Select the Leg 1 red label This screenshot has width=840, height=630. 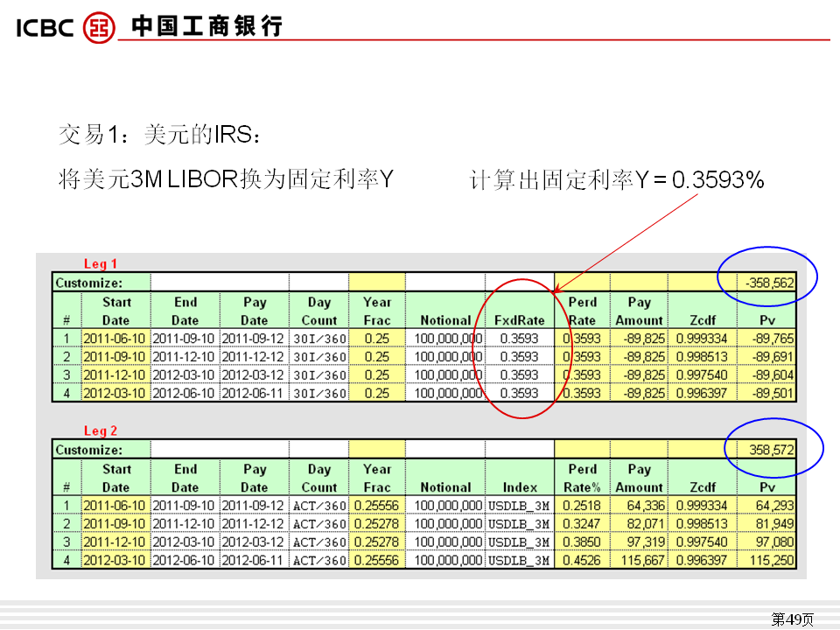(100, 263)
